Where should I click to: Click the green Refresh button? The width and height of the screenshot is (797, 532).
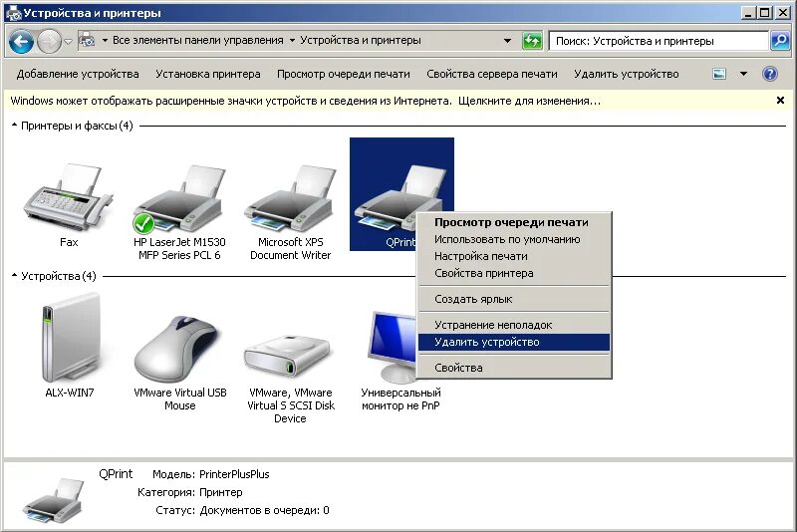[532, 40]
